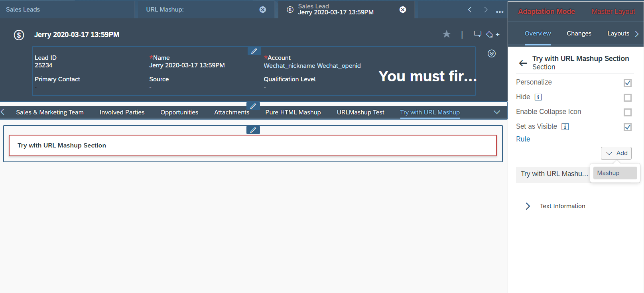Open the comment feed icon

[477, 34]
